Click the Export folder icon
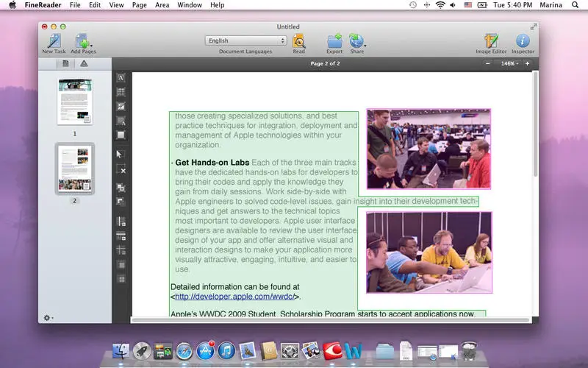Viewport: 588px width, 368px height. pos(334,40)
